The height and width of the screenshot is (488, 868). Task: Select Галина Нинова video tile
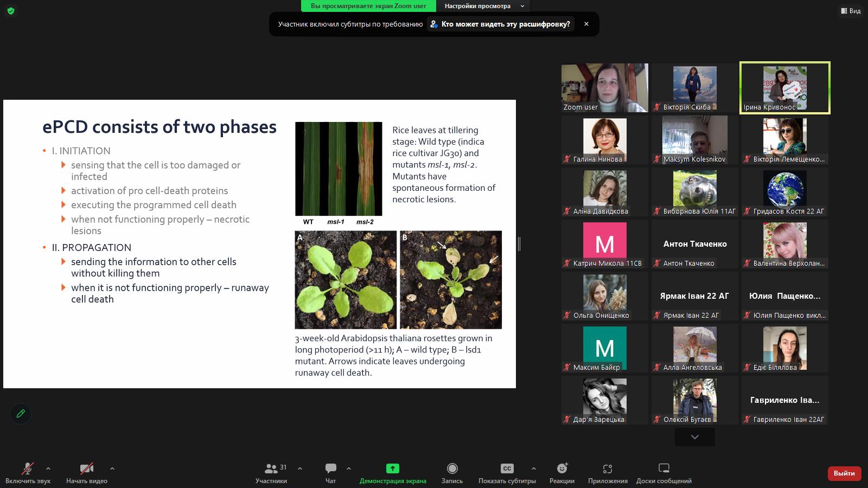click(x=605, y=140)
